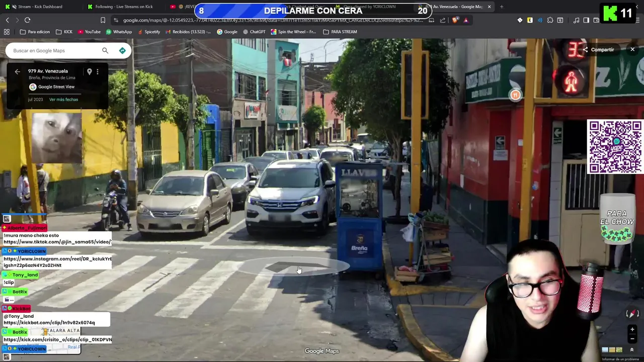Viewport: 644px width, 362px height.
Task: Click the search magnifier in Google Maps
Action: [105, 50]
